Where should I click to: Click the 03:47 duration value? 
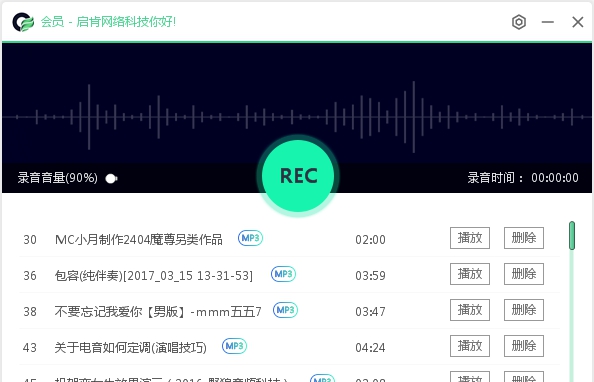370,312
